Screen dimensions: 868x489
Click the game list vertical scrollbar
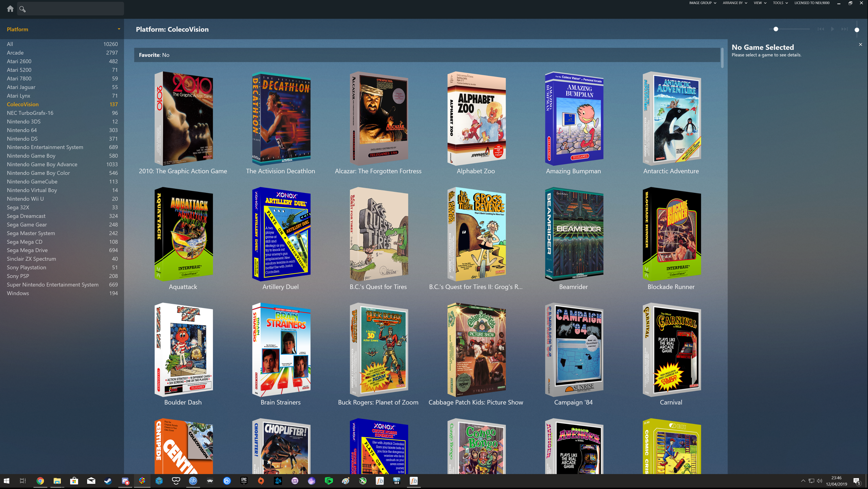click(x=722, y=58)
